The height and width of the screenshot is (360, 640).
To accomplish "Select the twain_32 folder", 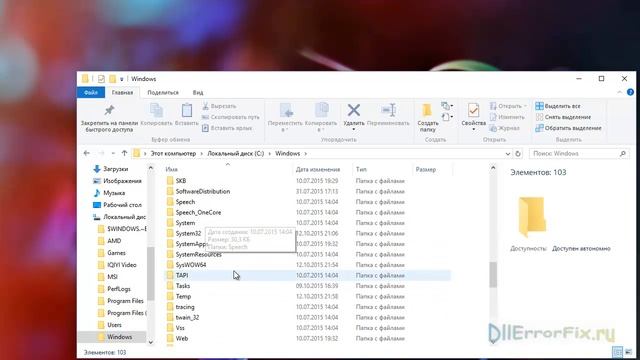I will [x=182, y=318].
